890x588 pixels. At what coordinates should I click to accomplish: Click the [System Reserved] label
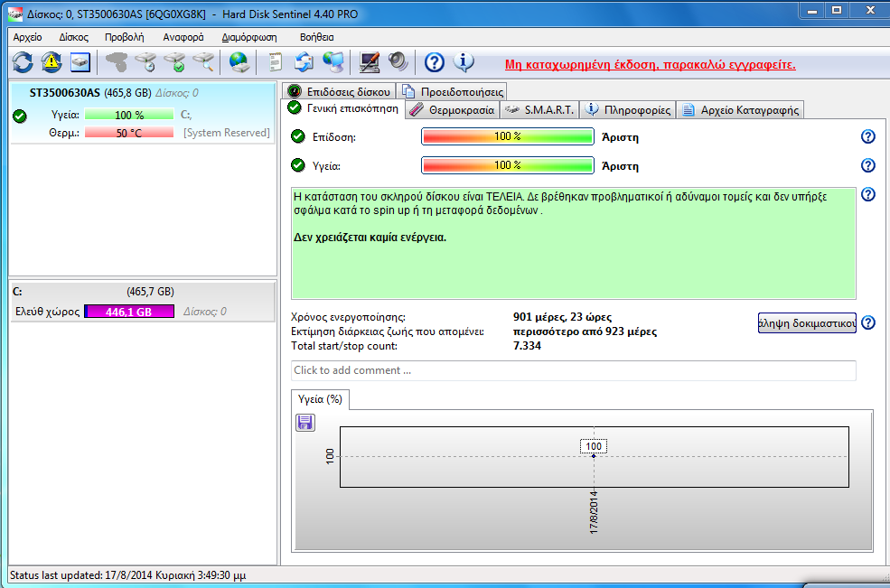[x=227, y=133]
